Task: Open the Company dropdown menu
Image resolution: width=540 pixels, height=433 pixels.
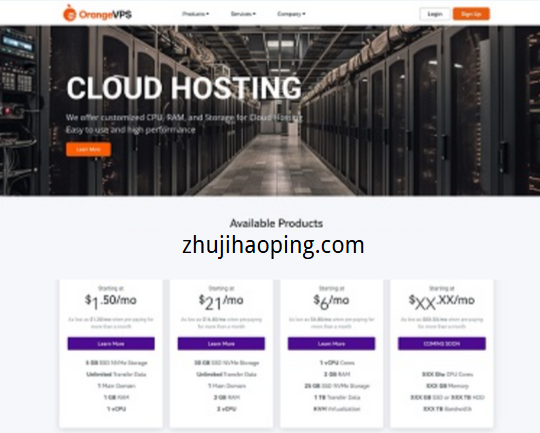Action: (x=291, y=14)
